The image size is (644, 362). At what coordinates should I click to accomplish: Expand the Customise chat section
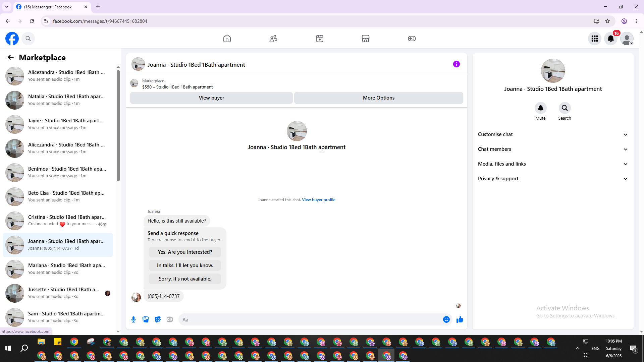coord(553,134)
